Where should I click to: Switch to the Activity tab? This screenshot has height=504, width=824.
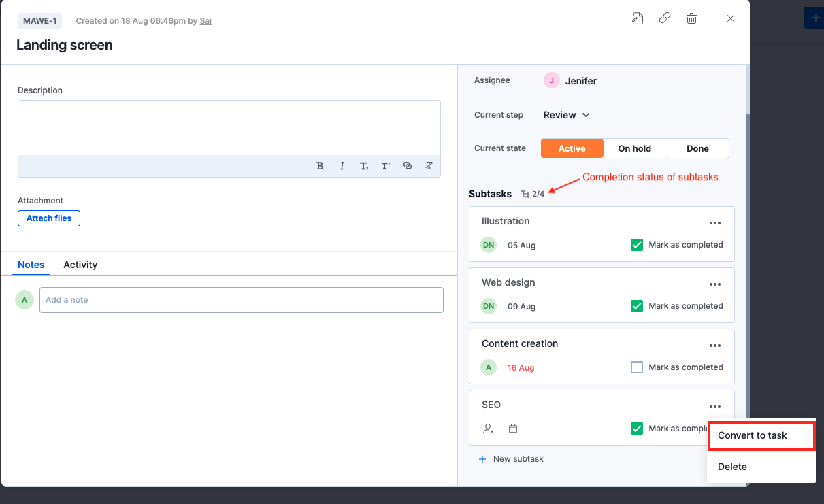tap(80, 265)
